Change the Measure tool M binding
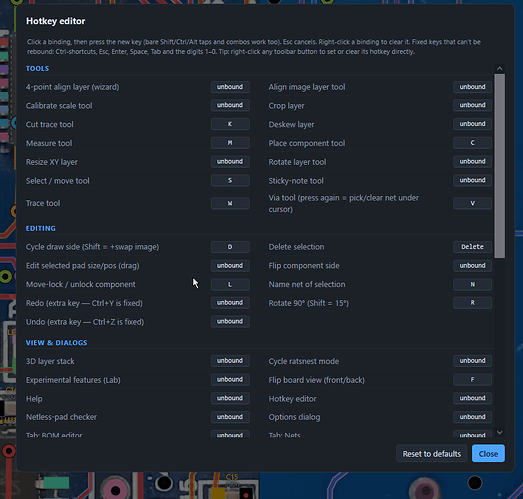The width and height of the screenshot is (523, 499). pyautogui.click(x=230, y=143)
